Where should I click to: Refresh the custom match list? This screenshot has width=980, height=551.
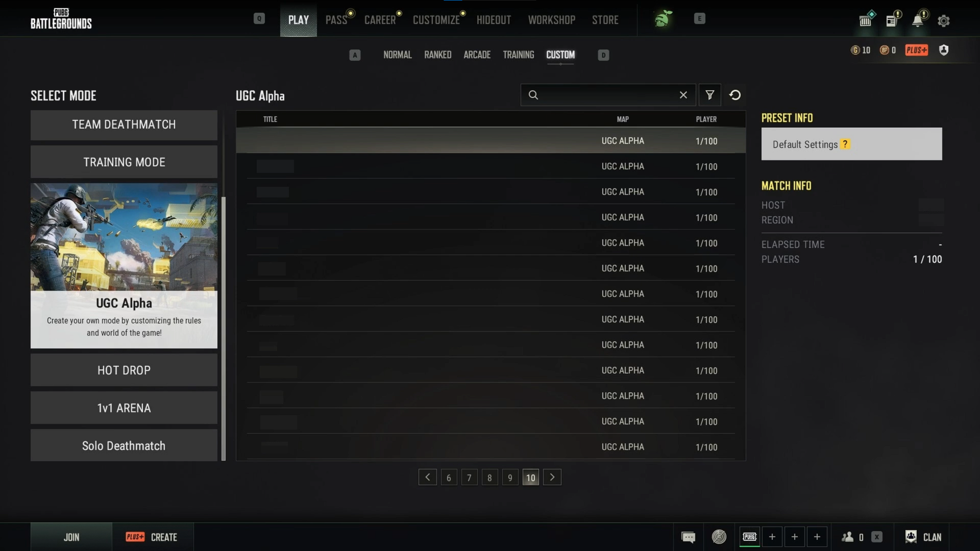click(735, 95)
